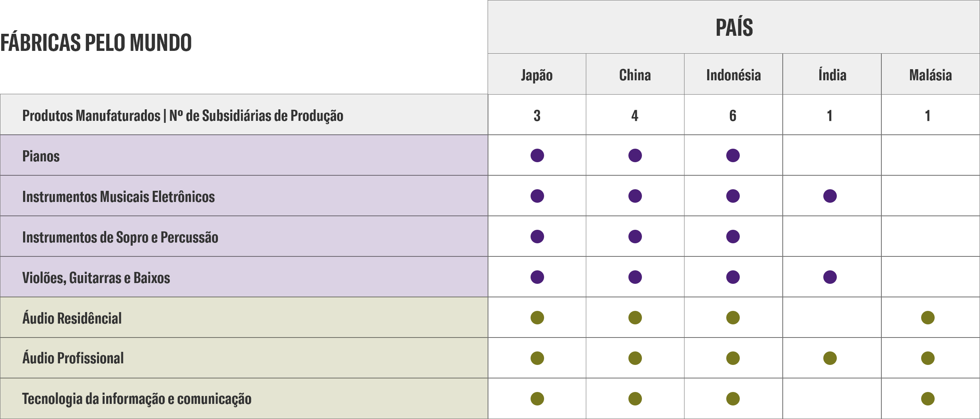This screenshot has width=980, height=419.
Task: Click the Áudio Profissional dot under Japão
Action: click(537, 358)
